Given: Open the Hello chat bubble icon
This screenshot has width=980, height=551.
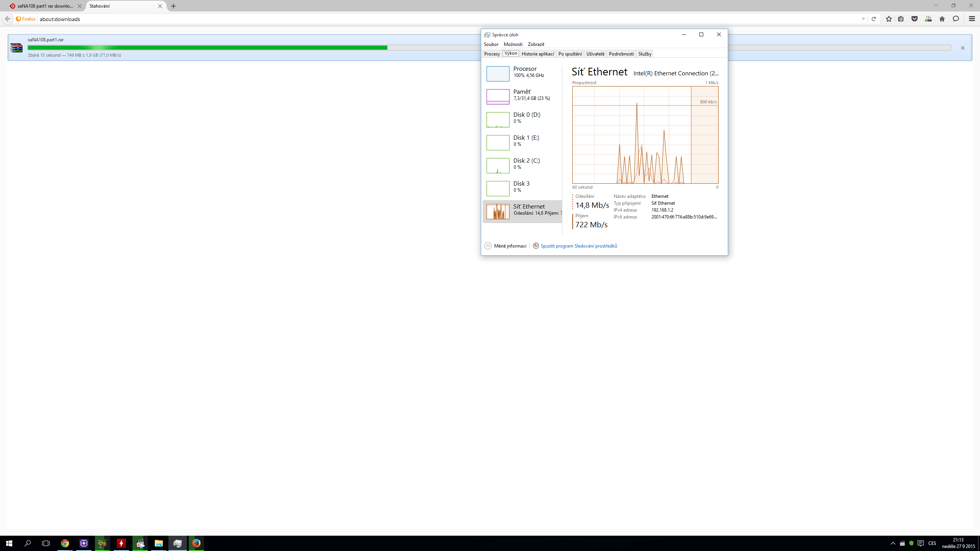Looking at the screenshot, I should tap(956, 19).
